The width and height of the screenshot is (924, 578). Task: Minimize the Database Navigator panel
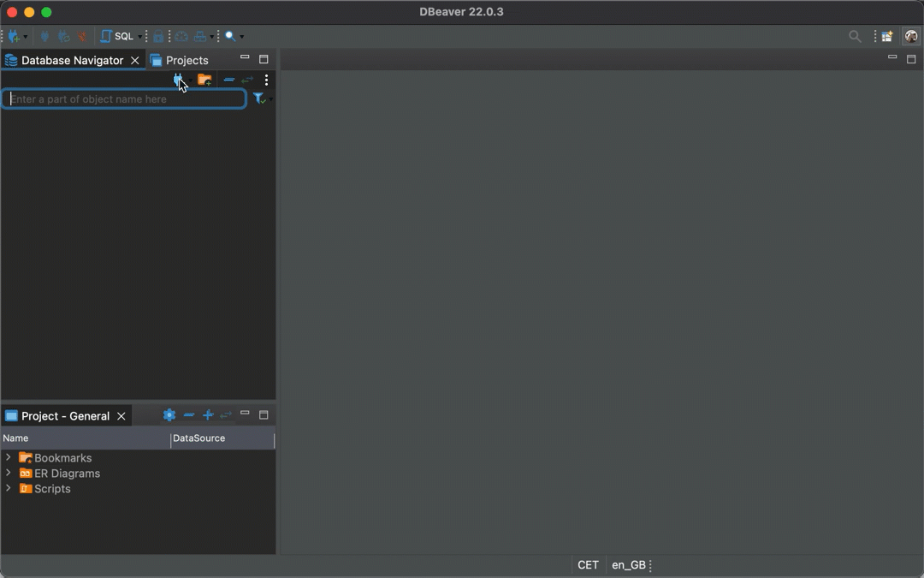tap(245, 57)
